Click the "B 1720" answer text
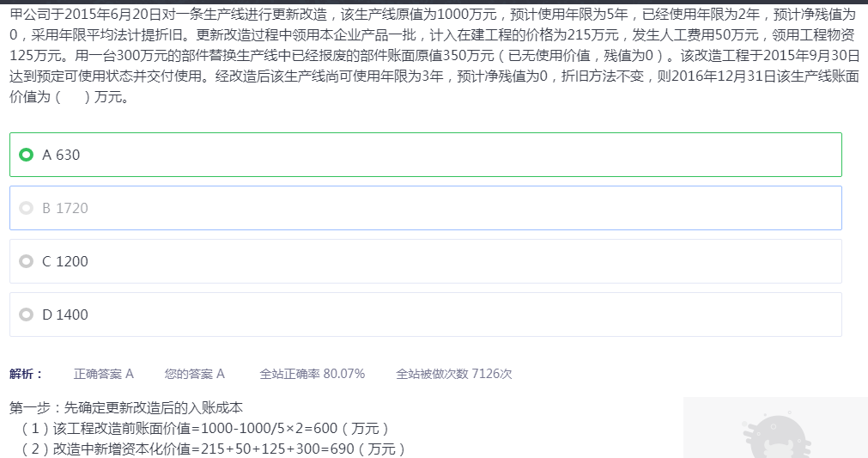868x458 pixels. [x=65, y=208]
